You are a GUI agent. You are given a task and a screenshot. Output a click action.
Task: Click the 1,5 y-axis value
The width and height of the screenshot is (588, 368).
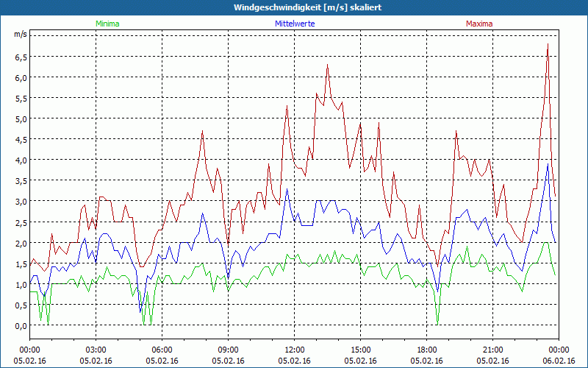[x=21, y=263]
